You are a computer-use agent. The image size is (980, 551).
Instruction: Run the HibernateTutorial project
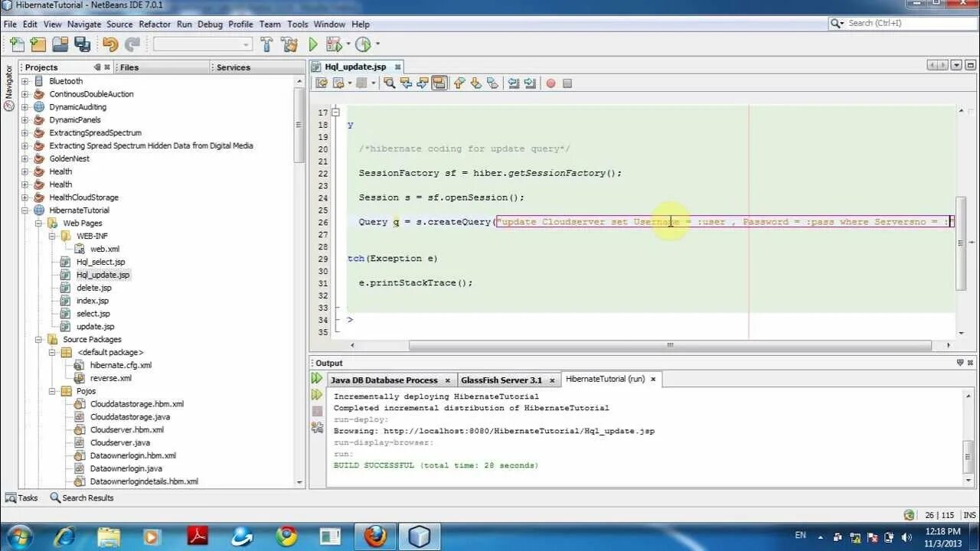click(x=313, y=44)
